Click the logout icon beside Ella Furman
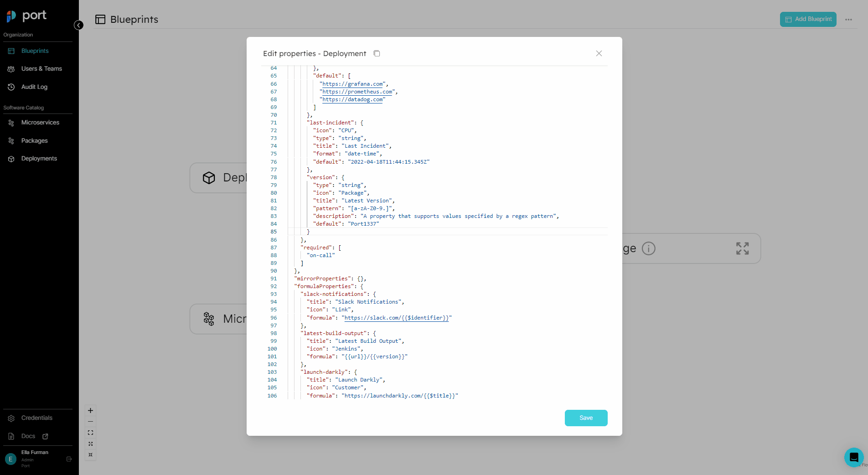Image resolution: width=868 pixels, height=475 pixels. 69,459
